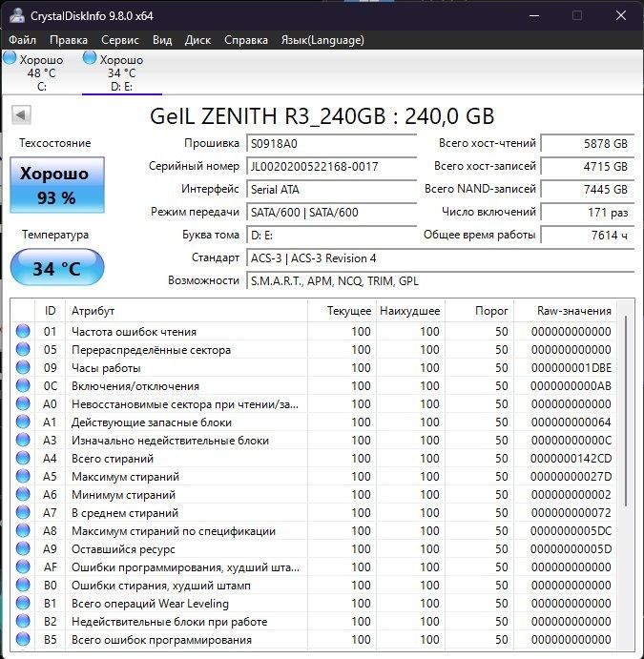
Task: Click blue status orb of C: drive tab
Action: tap(10, 58)
